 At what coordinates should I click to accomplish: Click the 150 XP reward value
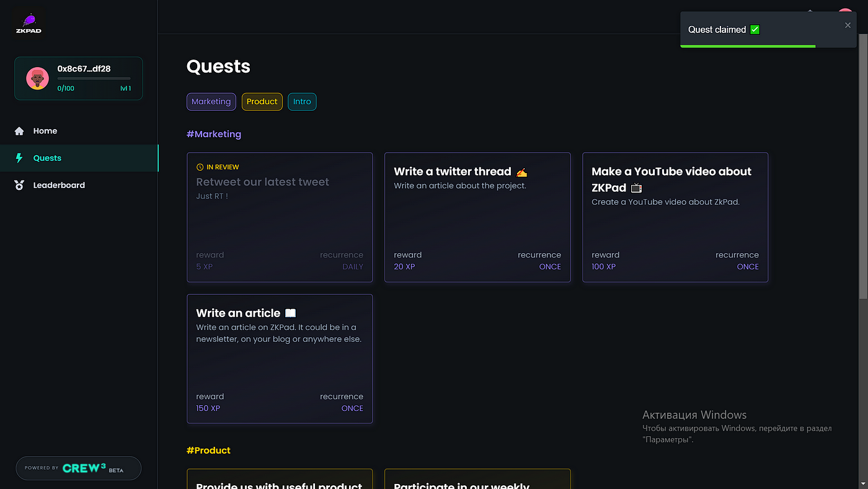pos(208,408)
